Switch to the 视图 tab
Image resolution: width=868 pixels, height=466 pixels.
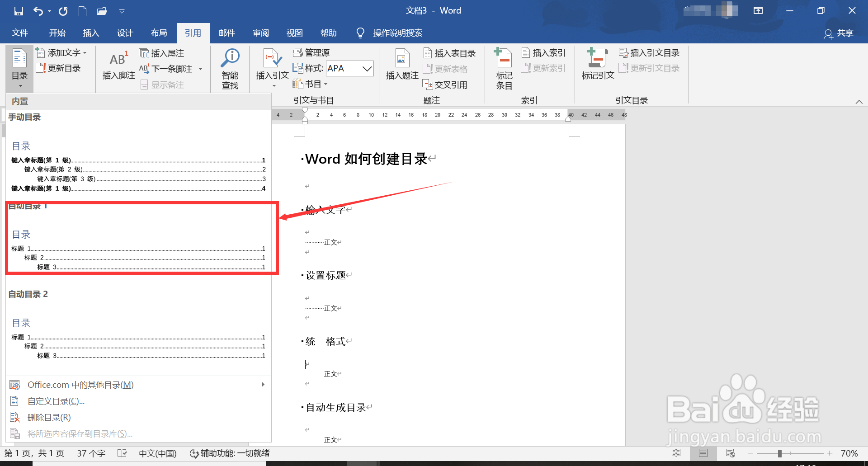(294, 33)
